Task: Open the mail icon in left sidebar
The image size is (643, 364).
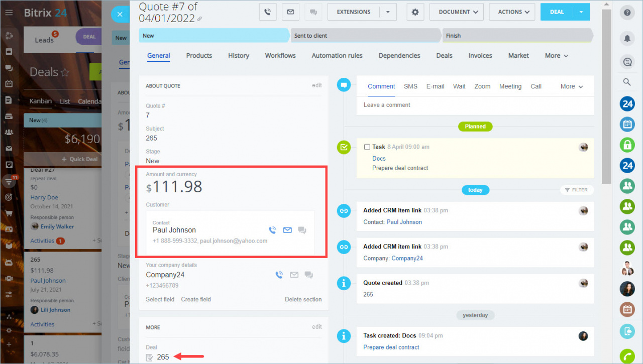Action: click(9, 149)
